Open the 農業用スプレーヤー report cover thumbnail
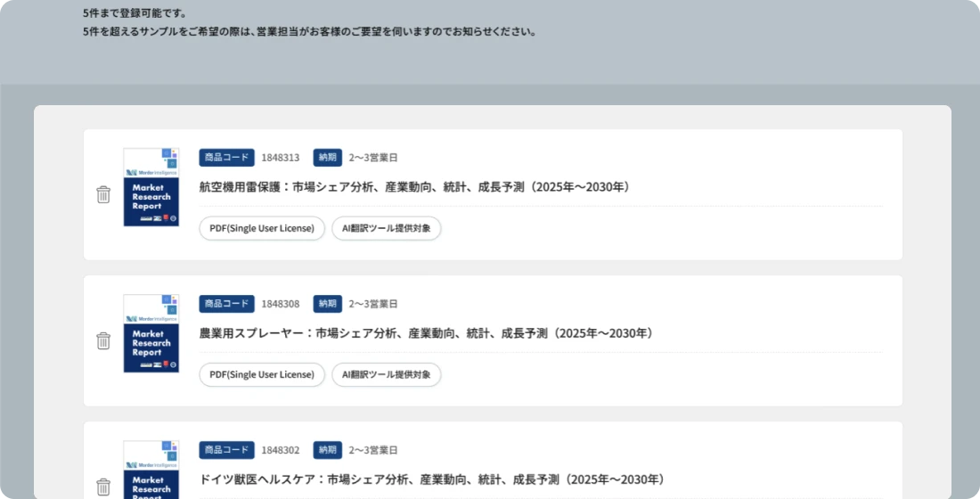This screenshot has height=499, width=980. [x=151, y=333]
